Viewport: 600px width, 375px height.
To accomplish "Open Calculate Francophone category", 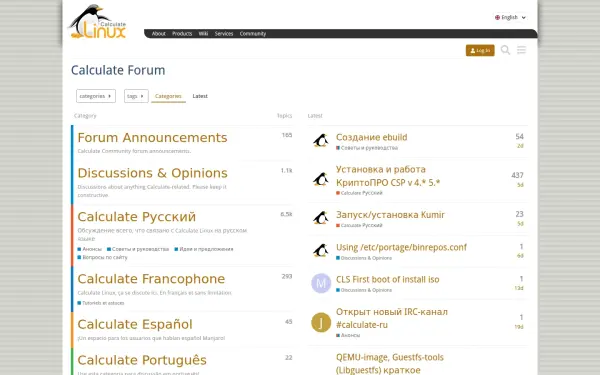I will coord(151,279).
